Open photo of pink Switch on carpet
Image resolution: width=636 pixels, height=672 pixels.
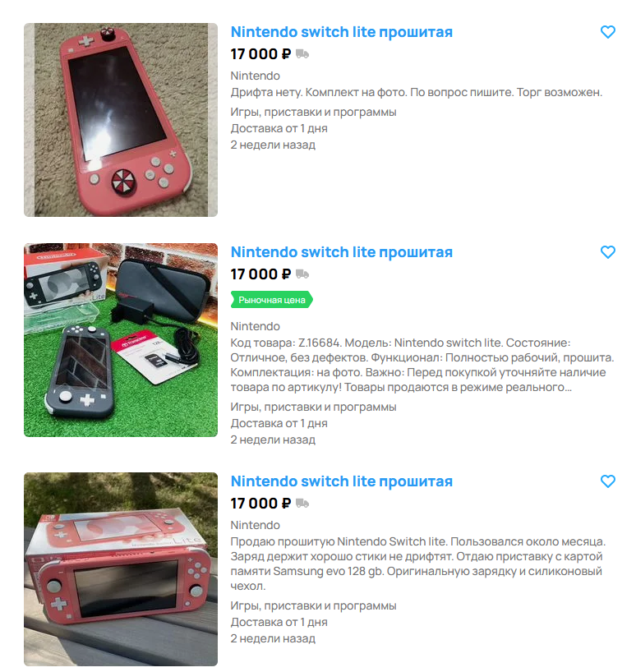pos(121,120)
